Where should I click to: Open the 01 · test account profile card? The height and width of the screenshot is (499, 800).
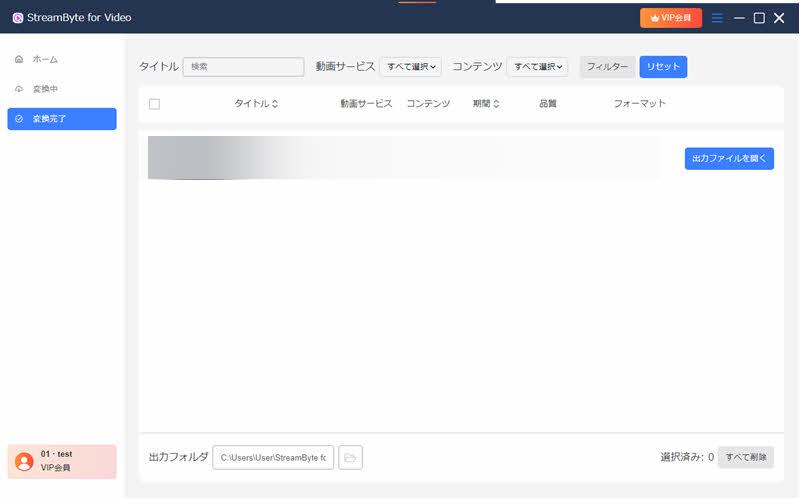point(62,461)
